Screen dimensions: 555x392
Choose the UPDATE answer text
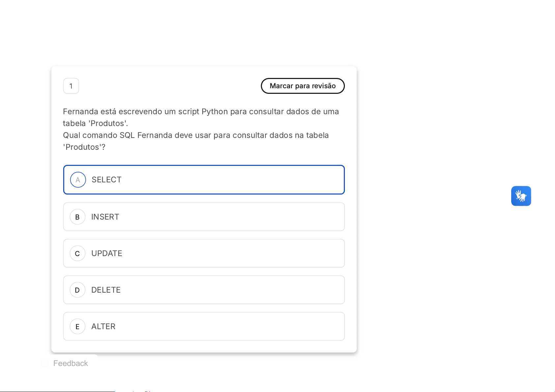107,253
